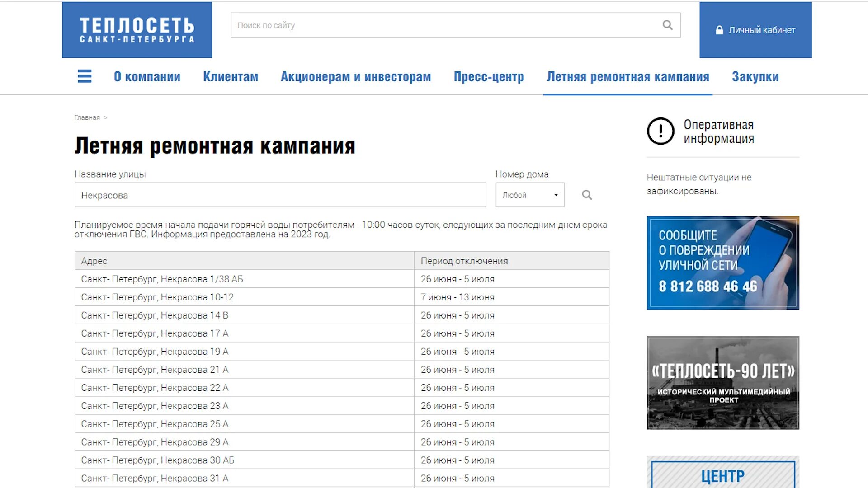Open the Оперативная информация heading link
868x488 pixels.
point(719,131)
